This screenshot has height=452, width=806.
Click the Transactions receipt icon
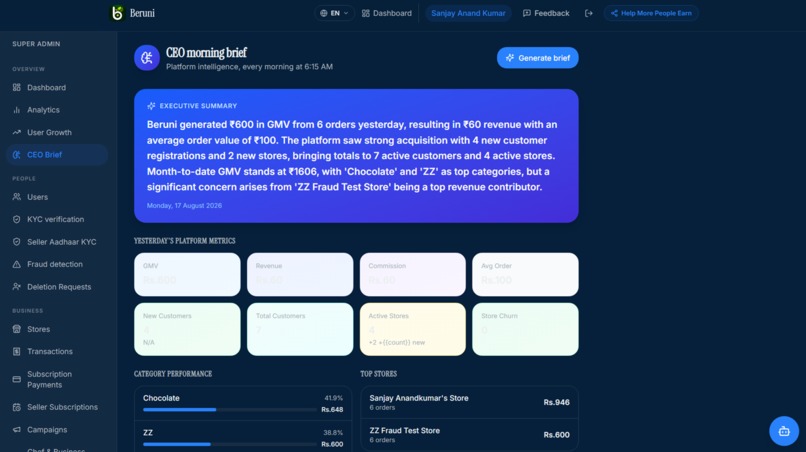tap(16, 352)
